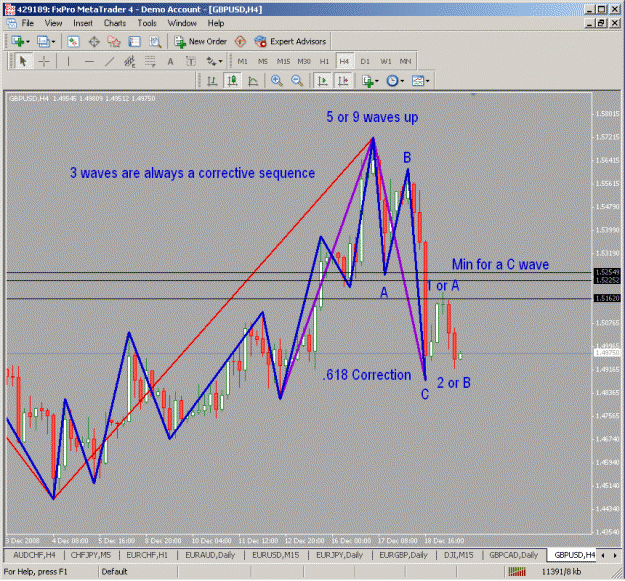Select the Equidistant Channel tool
The width and height of the screenshot is (625, 581).
tap(130, 61)
